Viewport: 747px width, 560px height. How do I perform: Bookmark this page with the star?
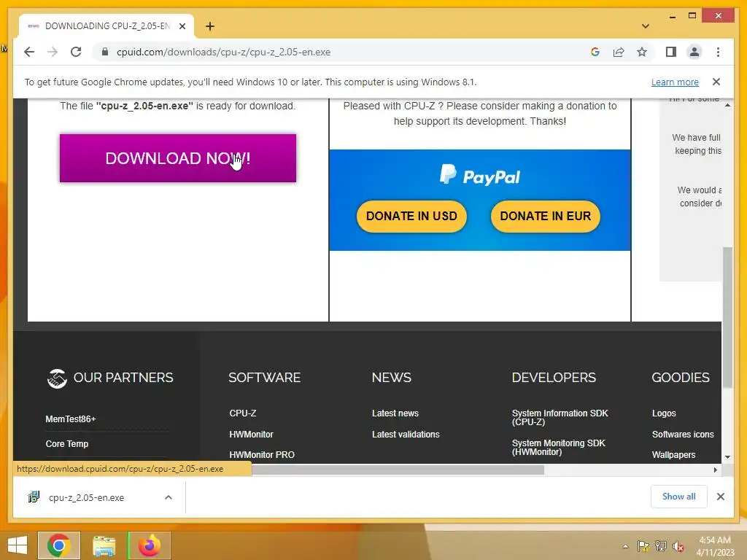642,52
